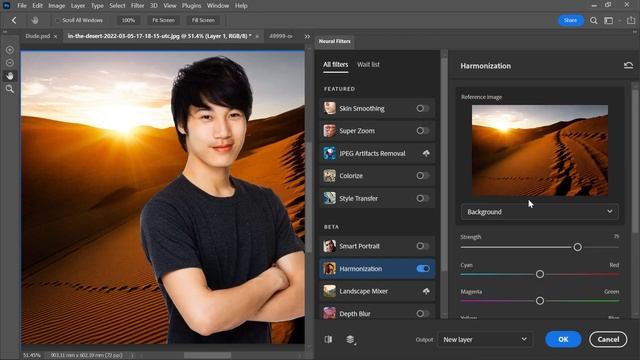This screenshot has width=640, height=360.
Task: Expand hidden document tabs with double chevron
Action: (x=307, y=36)
